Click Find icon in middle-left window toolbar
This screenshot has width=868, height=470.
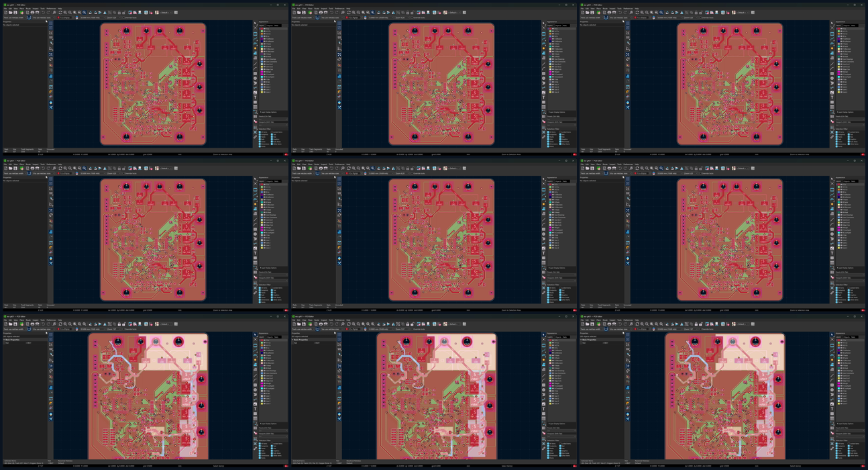click(x=54, y=169)
